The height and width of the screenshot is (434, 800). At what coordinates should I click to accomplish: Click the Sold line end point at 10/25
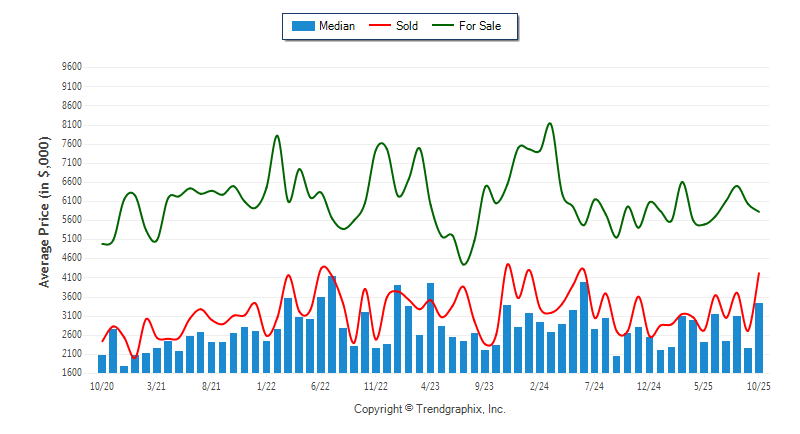coord(759,273)
